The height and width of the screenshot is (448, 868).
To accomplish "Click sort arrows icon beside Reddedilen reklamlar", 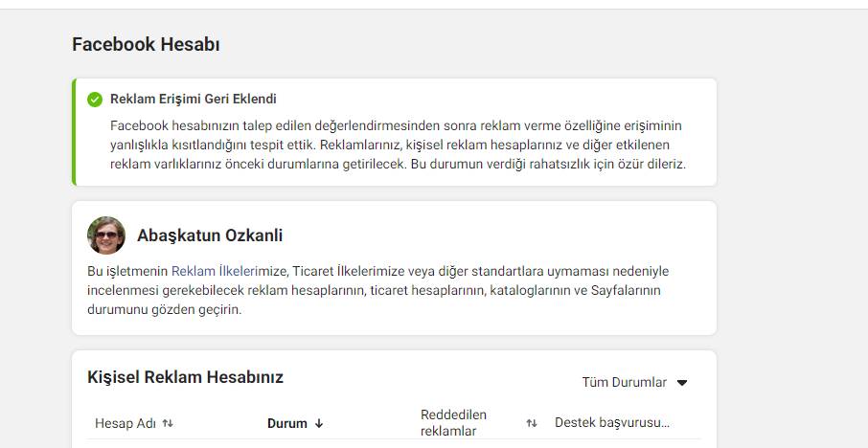I will click(532, 423).
